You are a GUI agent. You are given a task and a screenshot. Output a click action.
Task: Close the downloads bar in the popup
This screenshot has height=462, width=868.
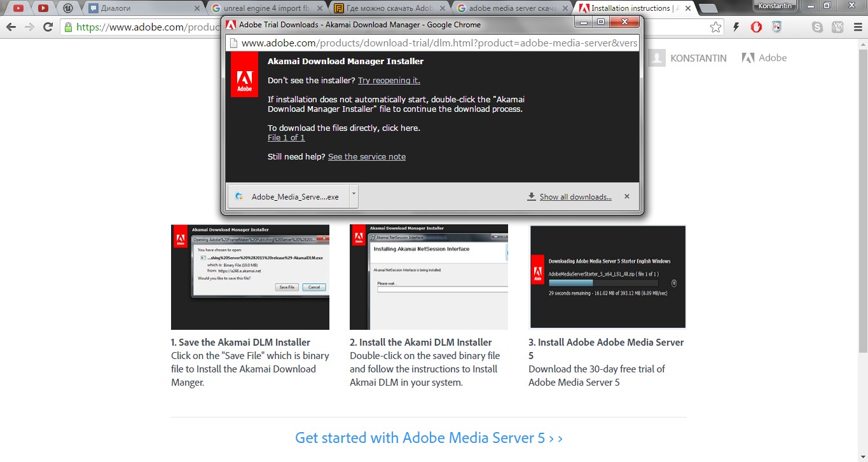(x=626, y=196)
